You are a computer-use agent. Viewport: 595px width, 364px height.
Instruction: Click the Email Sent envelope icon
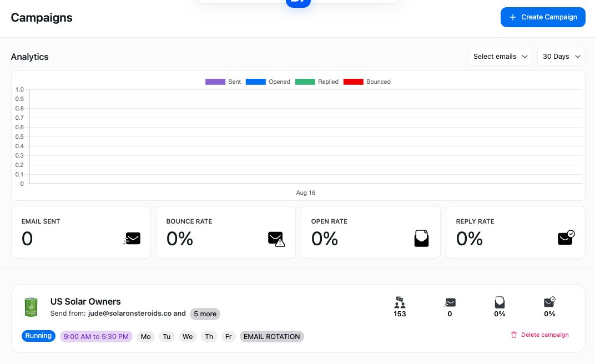132,239
